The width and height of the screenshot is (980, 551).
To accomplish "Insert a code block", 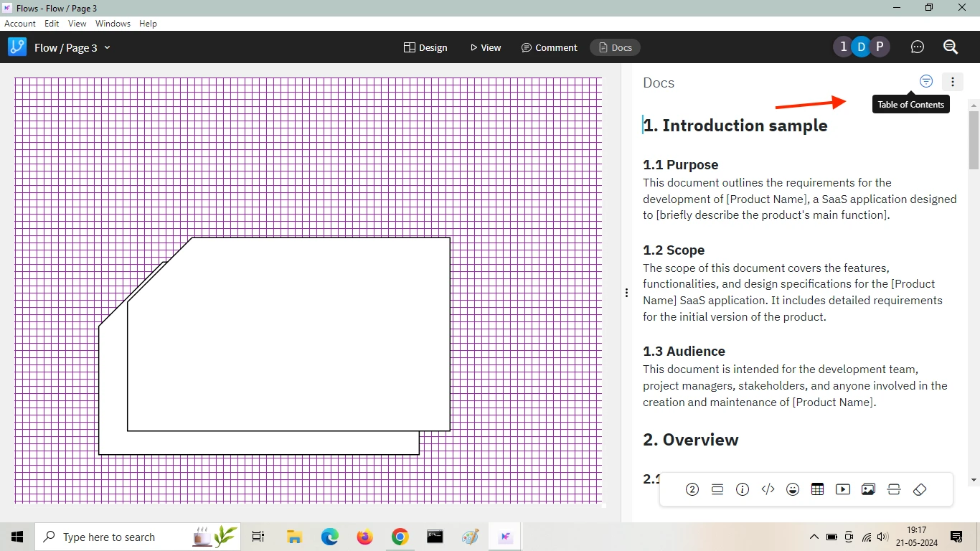I will pyautogui.click(x=767, y=489).
